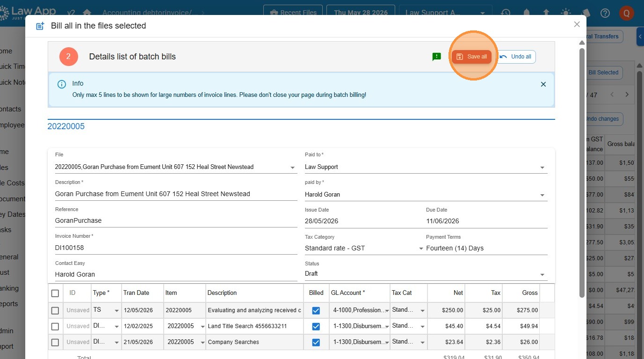This screenshot has height=359, width=644.
Task: Click the Reference field GoranPurchase
Action: pyautogui.click(x=176, y=220)
